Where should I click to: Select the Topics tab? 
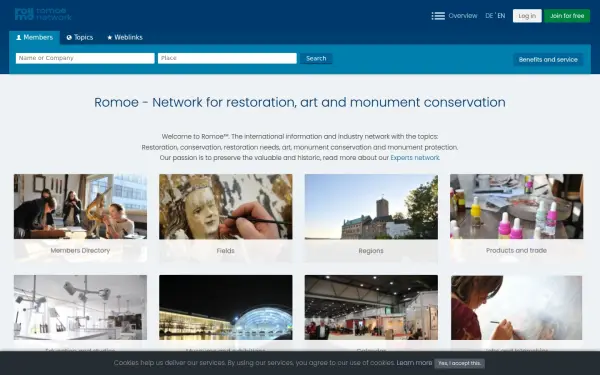pyautogui.click(x=80, y=38)
